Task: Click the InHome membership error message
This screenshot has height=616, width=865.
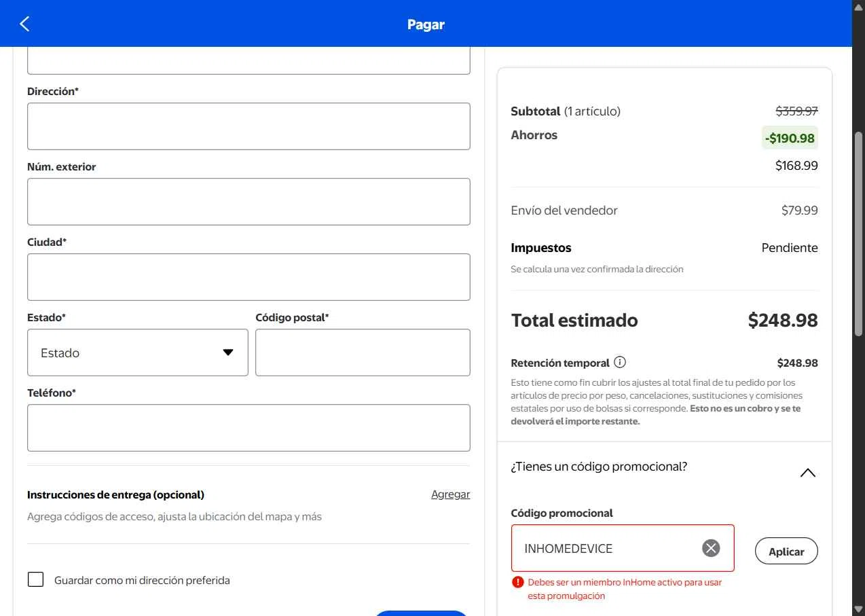Action: coord(625,589)
